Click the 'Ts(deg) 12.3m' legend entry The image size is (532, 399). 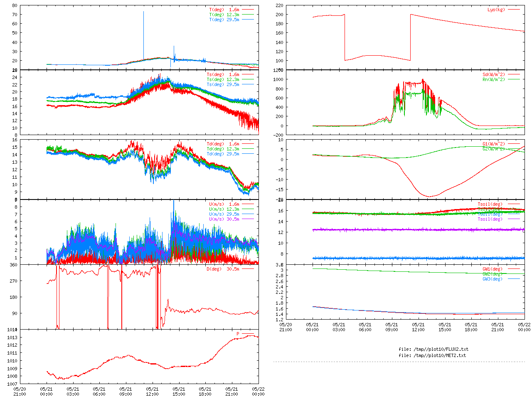pyautogui.click(x=223, y=80)
